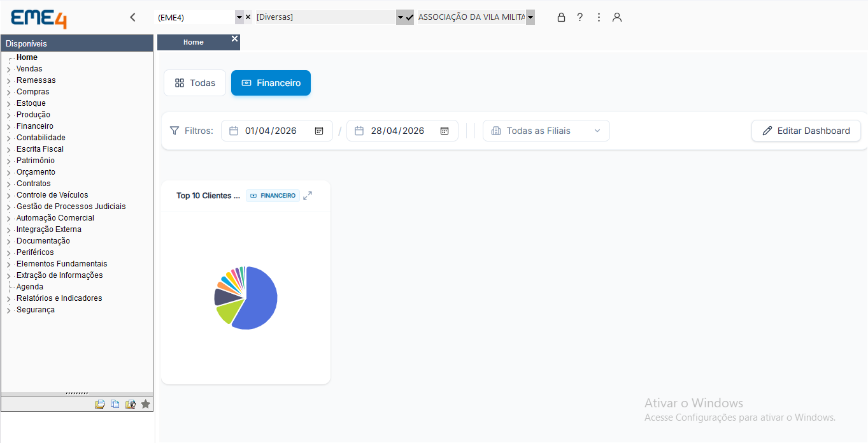
Task: Expand the Top 10 Clientes chart card
Action: pyautogui.click(x=308, y=196)
